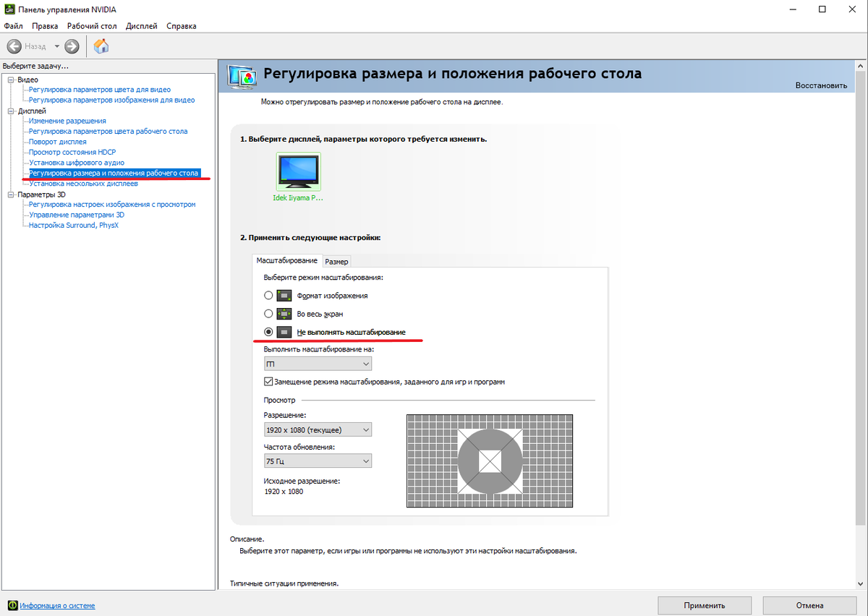Screen dimensions: 868x616
Task: Click the Forward arrow icon
Action: pos(72,46)
